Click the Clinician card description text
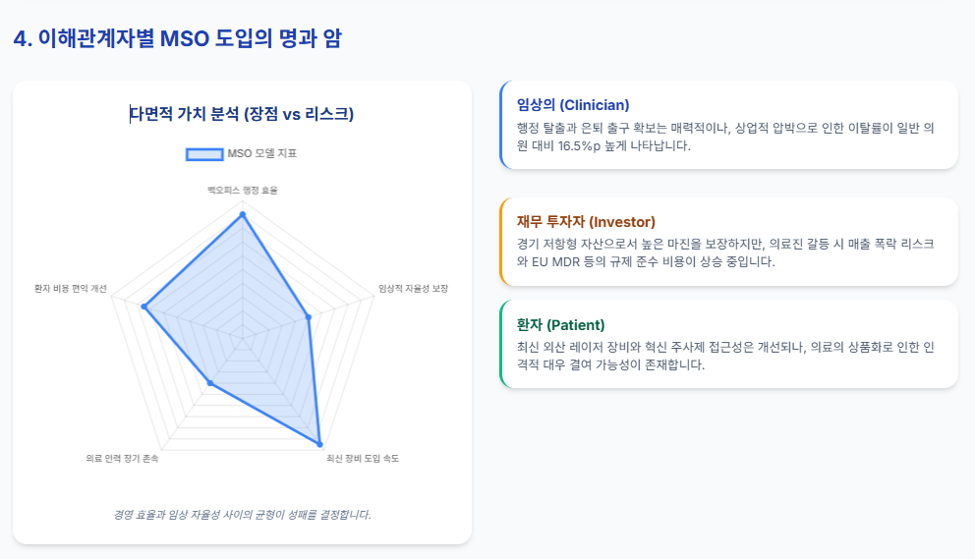Viewport: 975px width, 559px height. (x=725, y=137)
